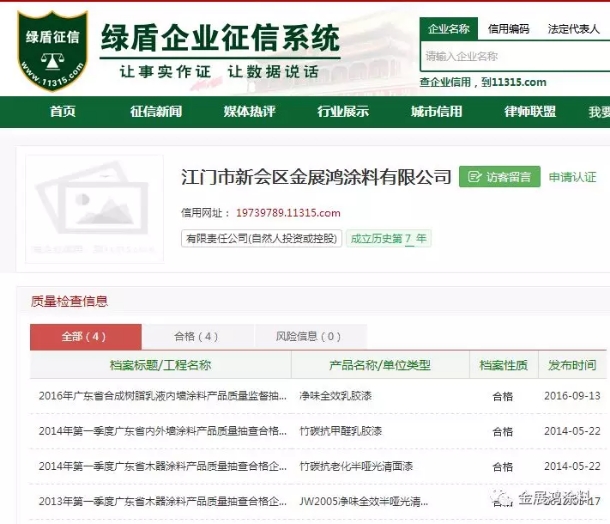Click product name 竹碳抗甲醛乳胶漆
Image resolution: width=610 pixels, height=524 pixels.
coord(341,431)
